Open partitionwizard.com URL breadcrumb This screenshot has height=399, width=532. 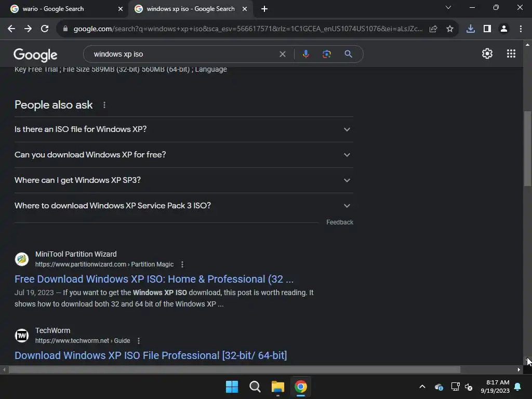pyautogui.click(x=104, y=264)
